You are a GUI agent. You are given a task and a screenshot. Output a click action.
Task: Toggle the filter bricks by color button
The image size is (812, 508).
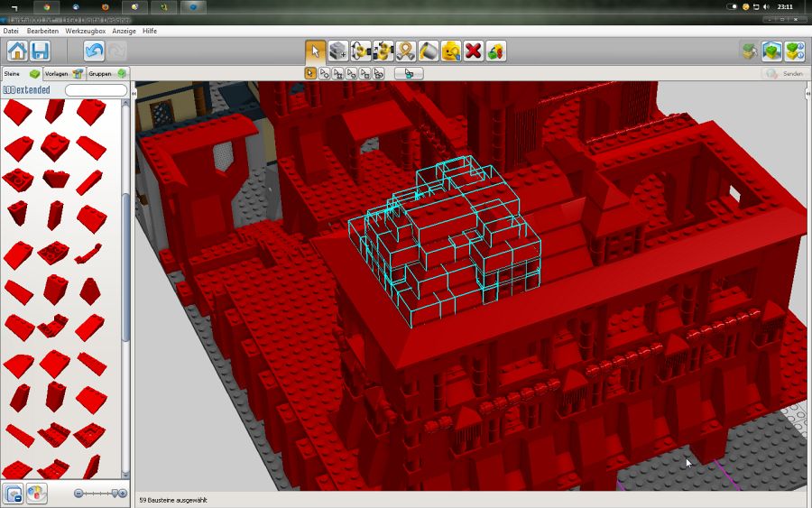click(37, 494)
